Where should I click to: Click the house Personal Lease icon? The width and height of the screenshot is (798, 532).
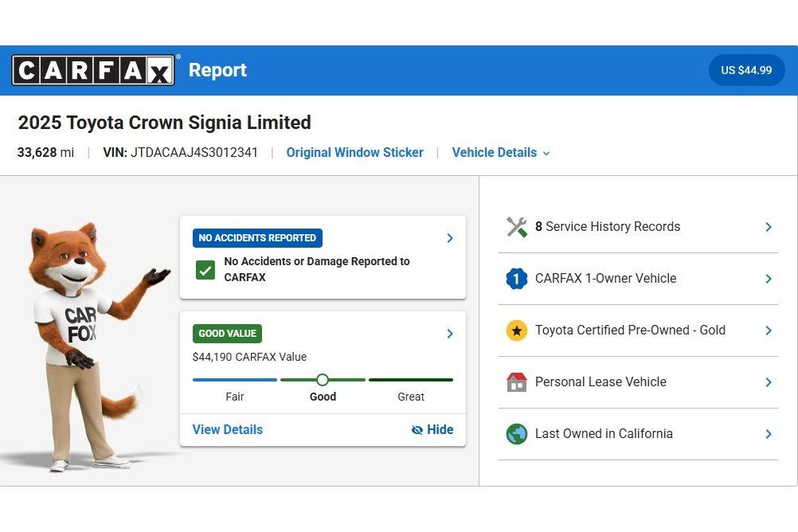517,381
